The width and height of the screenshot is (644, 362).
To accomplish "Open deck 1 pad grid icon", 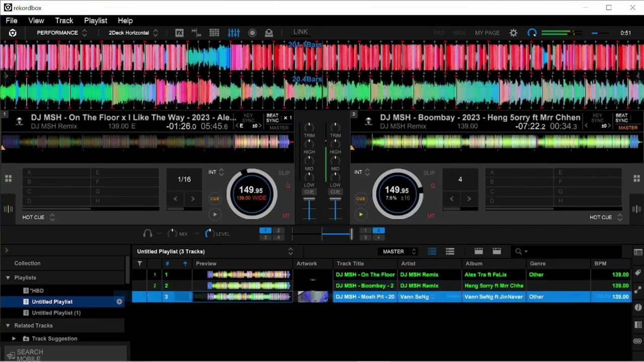I will [8, 178].
